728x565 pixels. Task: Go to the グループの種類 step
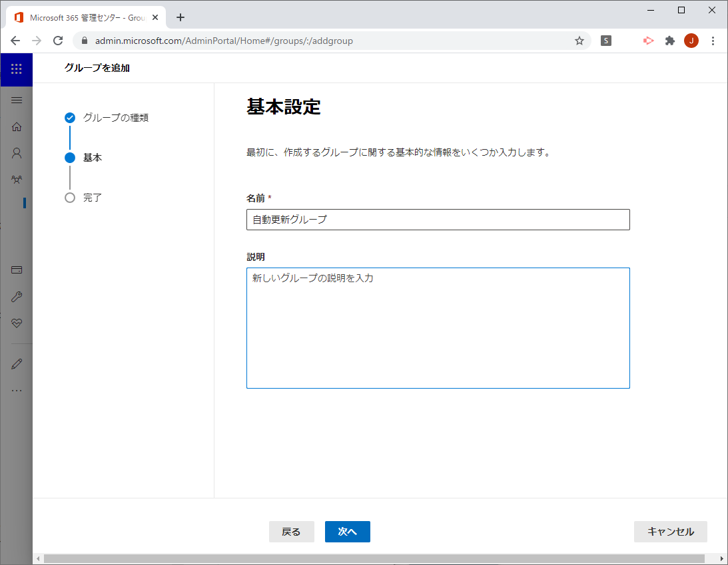107,118
